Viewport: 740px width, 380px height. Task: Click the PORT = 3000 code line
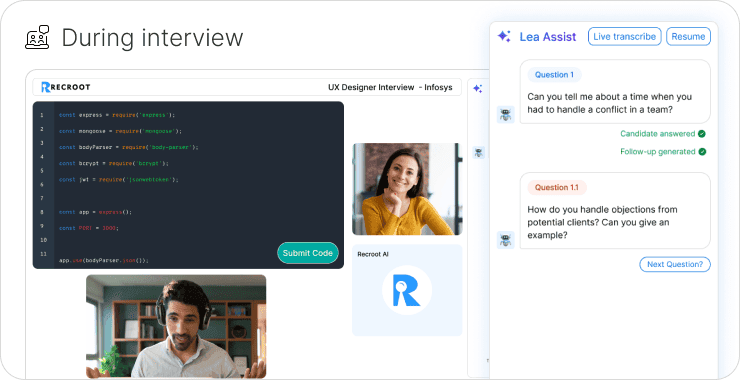tap(89, 228)
